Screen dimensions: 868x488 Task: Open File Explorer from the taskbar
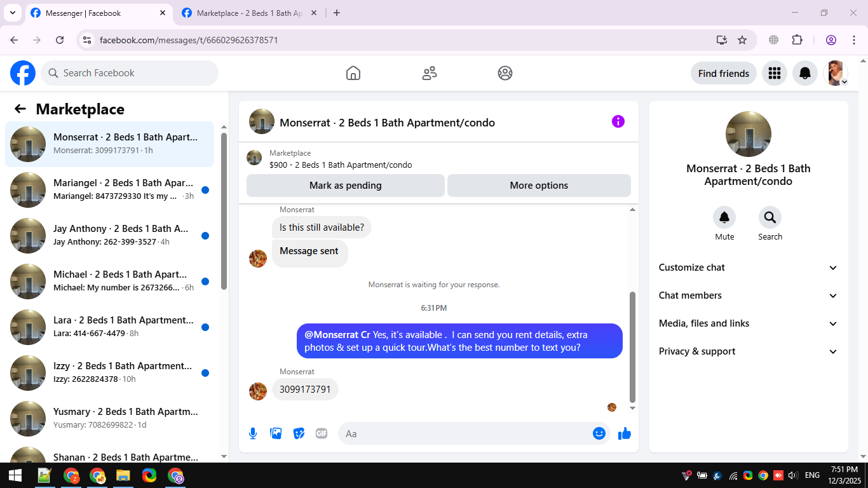coord(123,475)
